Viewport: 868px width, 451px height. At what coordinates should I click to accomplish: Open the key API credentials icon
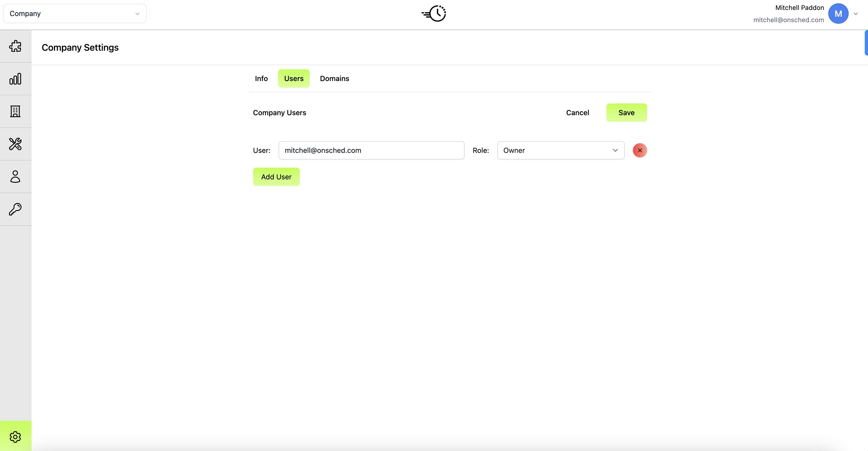[x=16, y=209]
